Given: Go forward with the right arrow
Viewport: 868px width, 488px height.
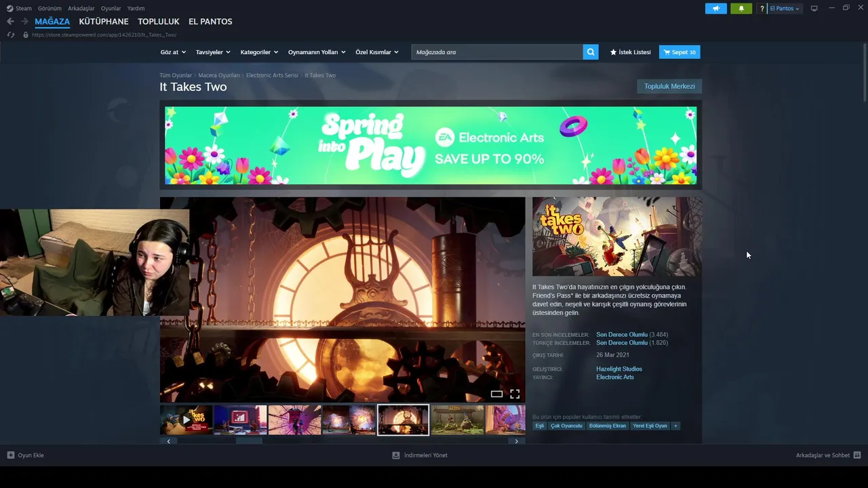Looking at the screenshot, I should pyautogui.click(x=24, y=22).
